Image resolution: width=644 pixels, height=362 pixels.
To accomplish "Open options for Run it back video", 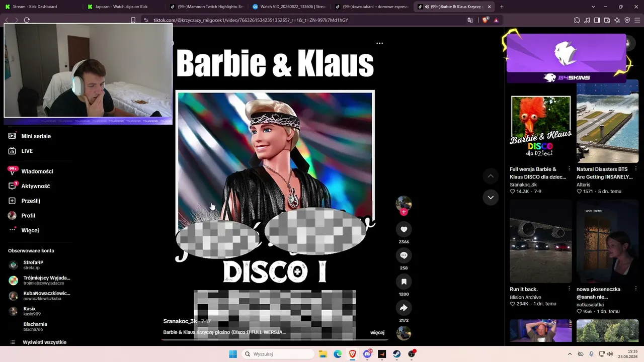I will pyautogui.click(x=569, y=289).
